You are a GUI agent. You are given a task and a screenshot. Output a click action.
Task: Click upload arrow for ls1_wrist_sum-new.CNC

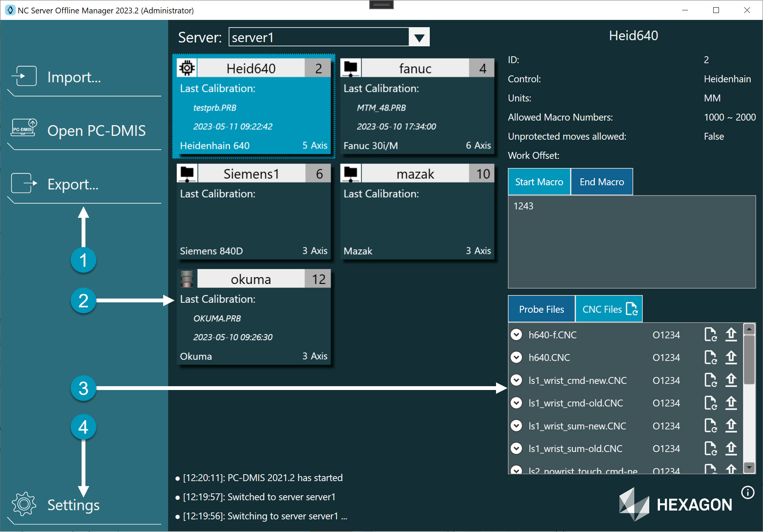tap(731, 426)
